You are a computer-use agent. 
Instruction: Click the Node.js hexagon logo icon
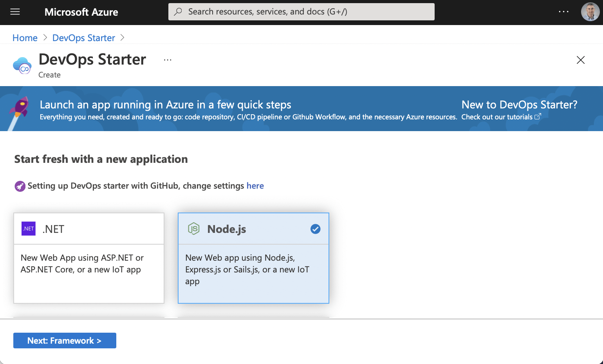[x=194, y=229]
